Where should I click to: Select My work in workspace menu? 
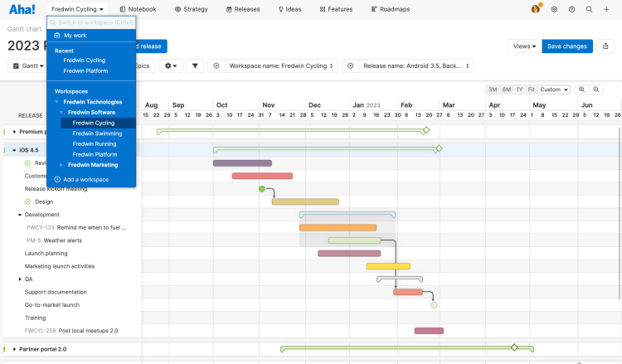91,36
